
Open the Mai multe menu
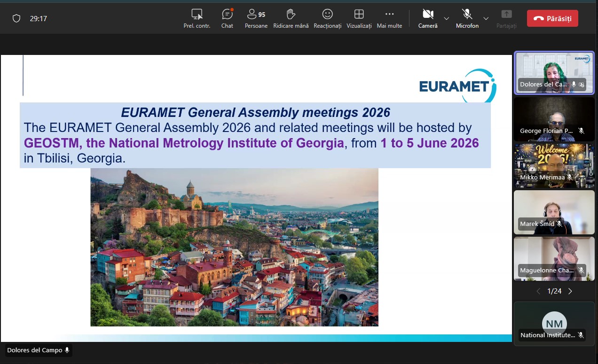[x=389, y=18]
